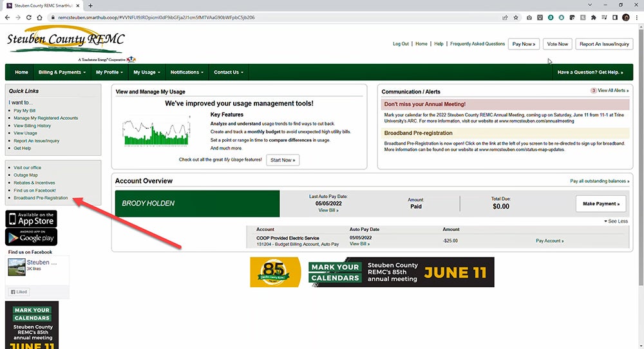The image size is (644, 349).
Task: Click the Steuben Facebook page thumbnail
Action: point(17,267)
